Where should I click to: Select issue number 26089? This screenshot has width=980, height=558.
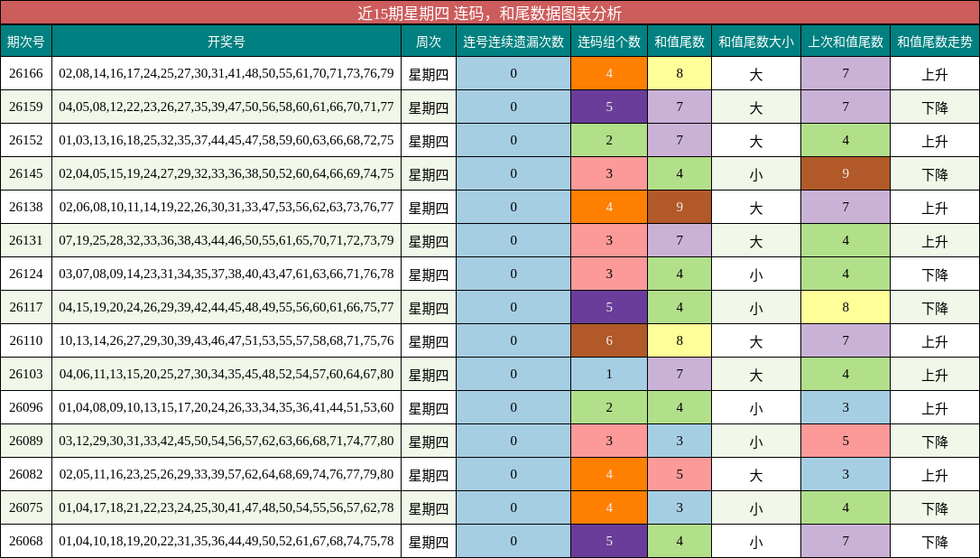[x=25, y=441]
